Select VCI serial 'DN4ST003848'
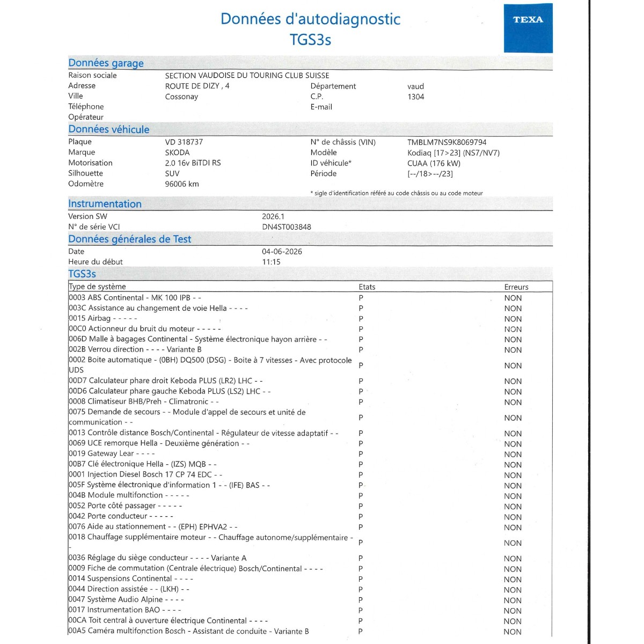This screenshot has height=644, width=644. point(287,226)
